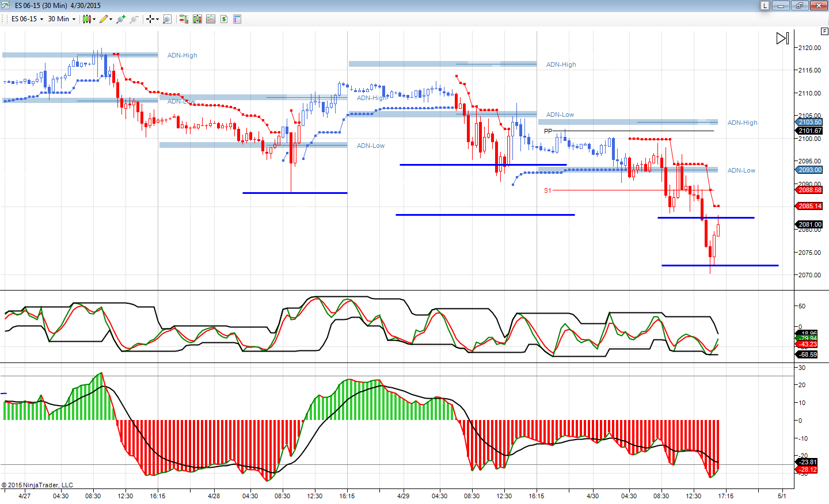Click the red S1 support label
This screenshot has width=829, height=504.
547,190
